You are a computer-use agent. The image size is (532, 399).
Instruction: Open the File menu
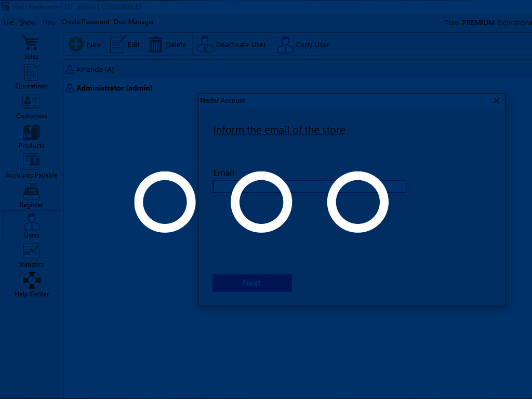point(8,22)
